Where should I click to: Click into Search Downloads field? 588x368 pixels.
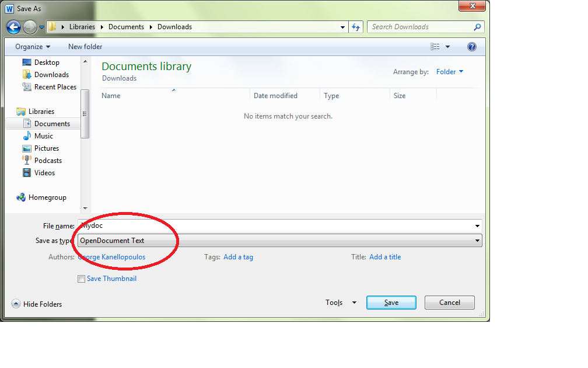[x=420, y=27]
